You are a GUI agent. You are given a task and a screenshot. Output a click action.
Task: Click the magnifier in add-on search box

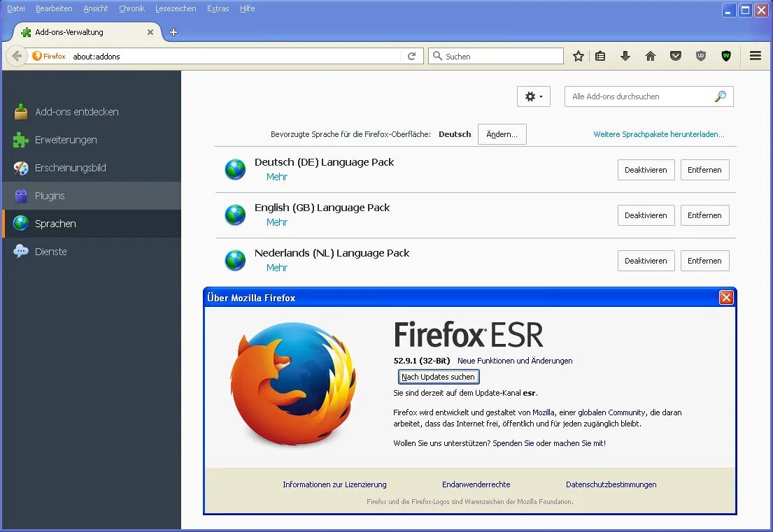pyautogui.click(x=721, y=96)
